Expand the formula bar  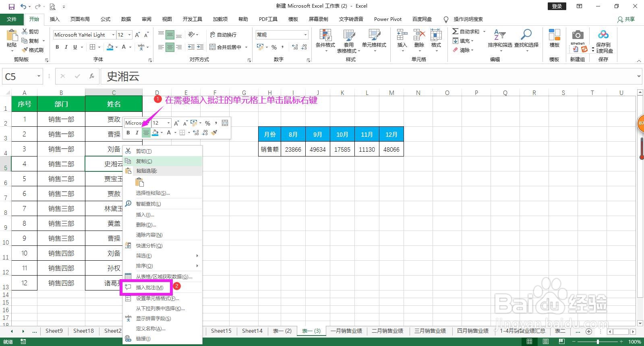[639, 76]
